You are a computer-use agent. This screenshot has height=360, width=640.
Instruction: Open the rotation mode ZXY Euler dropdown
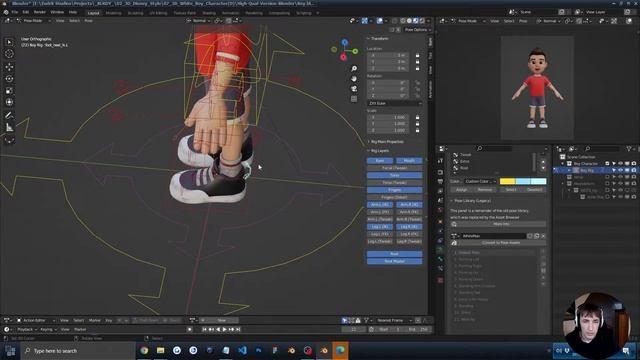[x=394, y=103]
